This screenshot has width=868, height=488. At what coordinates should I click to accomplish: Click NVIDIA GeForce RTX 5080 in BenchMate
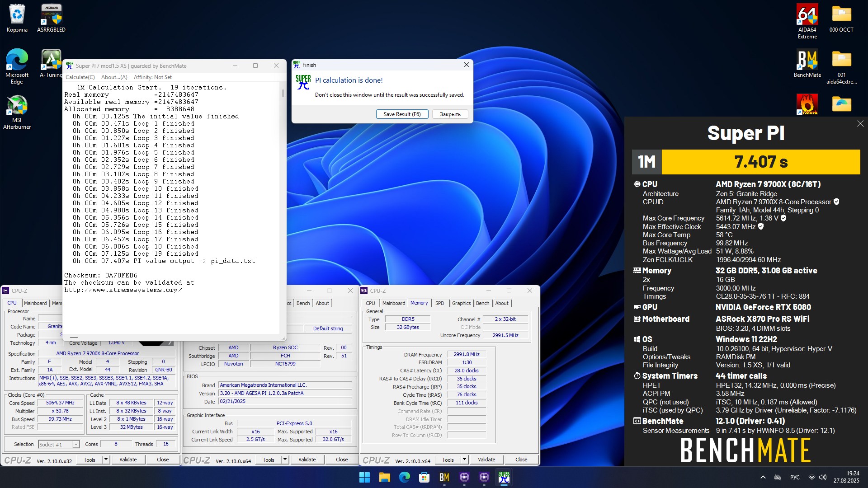tap(763, 307)
